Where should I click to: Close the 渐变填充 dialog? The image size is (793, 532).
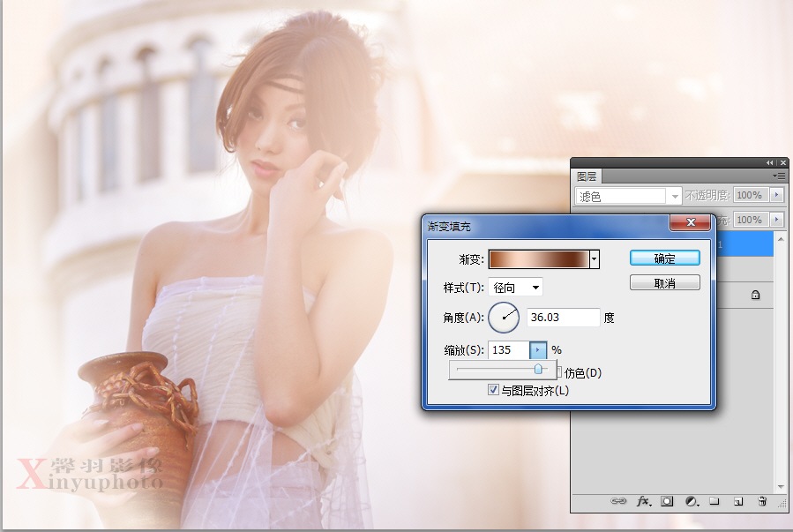(691, 222)
